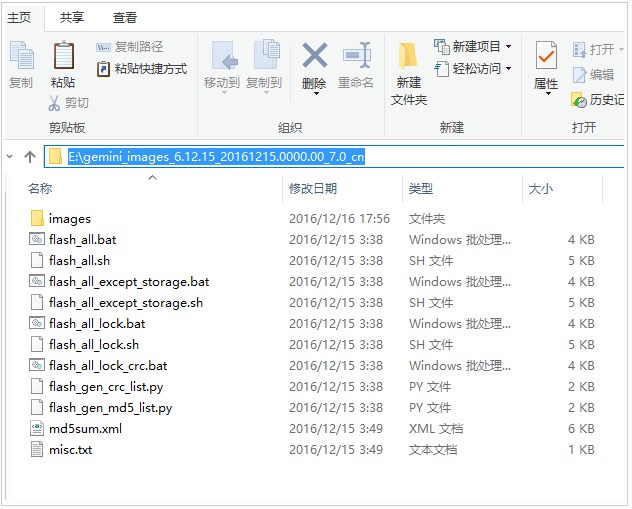Viewport: 632px width, 509px height.
Task: Select the md5sum.xml file icon
Action: click(x=37, y=428)
